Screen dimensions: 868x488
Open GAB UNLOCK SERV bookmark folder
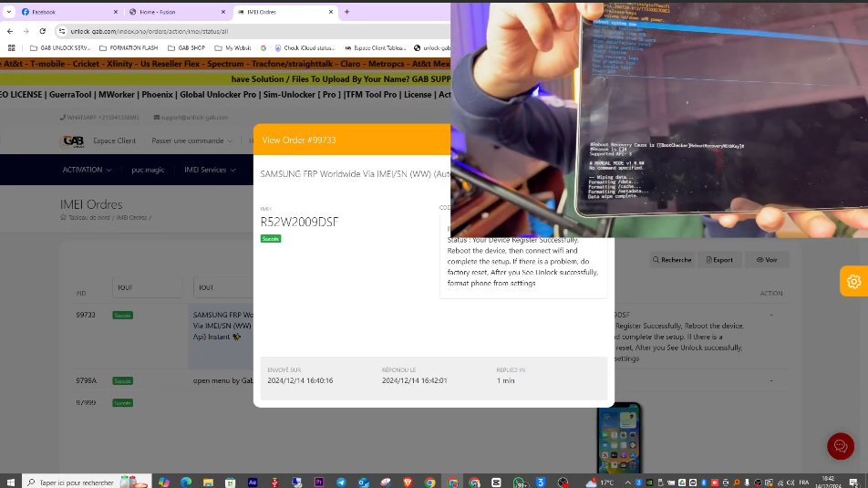pyautogui.click(x=59, y=48)
